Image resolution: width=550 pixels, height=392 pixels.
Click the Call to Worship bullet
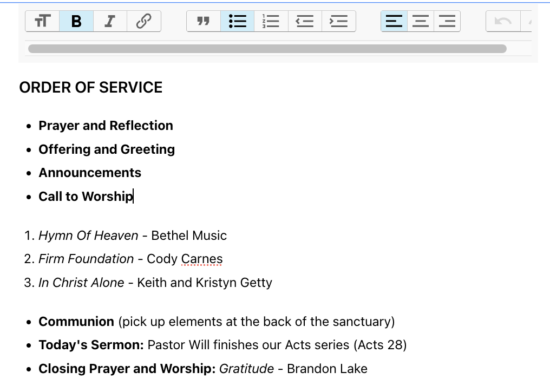86,197
